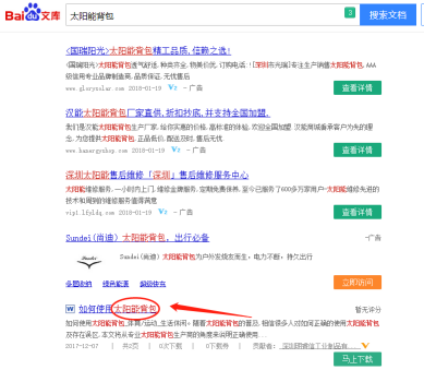The image size is (425, 370).
Task: Click the Word document icon beside 如何使用太阳能背包
Action: 70,309
